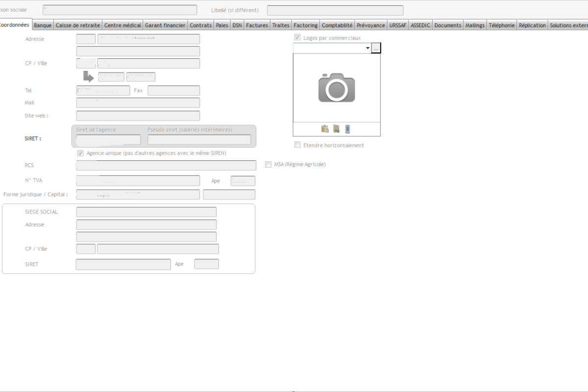The image size is (588, 392).
Task: Click the ellipsis button beside logo dropdown
Action: 376,48
